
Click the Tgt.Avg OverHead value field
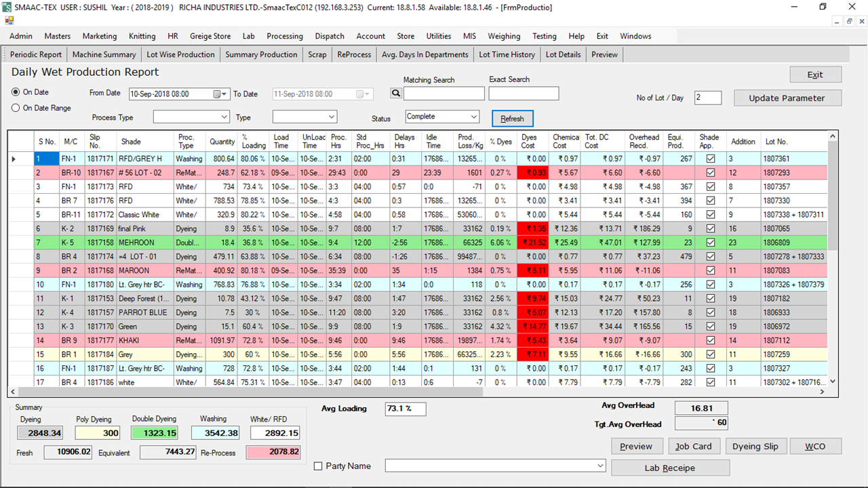[x=701, y=423]
